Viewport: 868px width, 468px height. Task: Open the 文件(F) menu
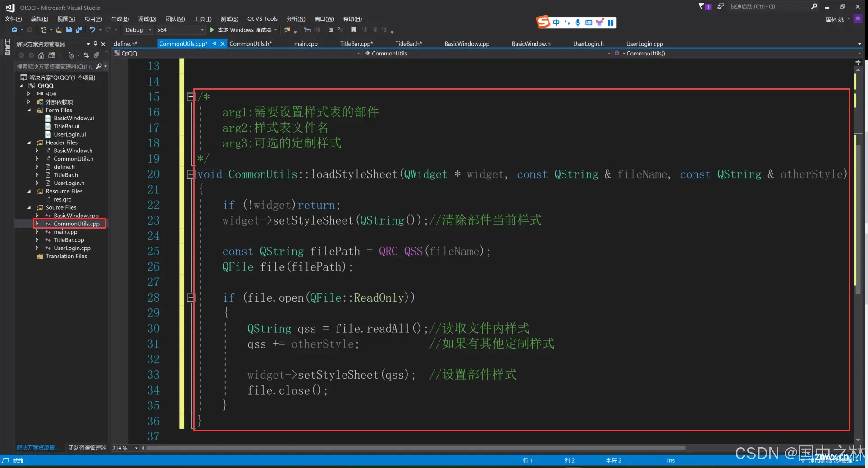click(x=13, y=18)
